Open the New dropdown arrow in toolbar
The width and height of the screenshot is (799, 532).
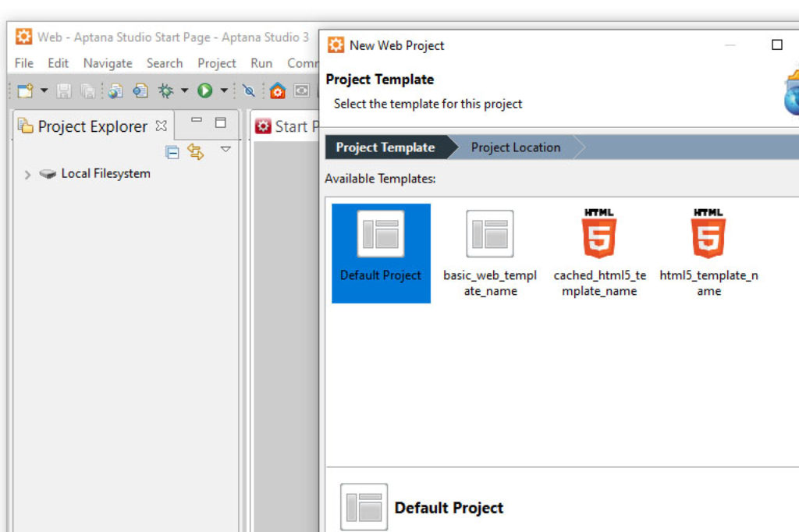pos(44,91)
